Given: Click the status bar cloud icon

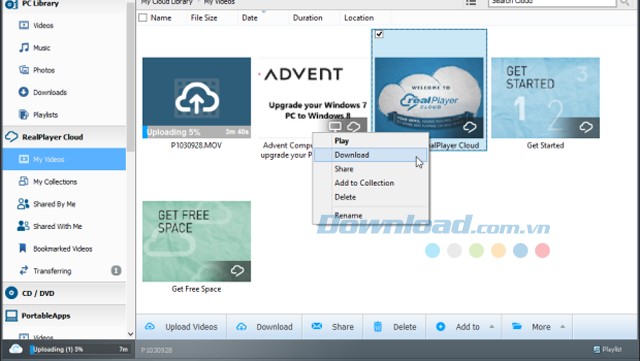Looking at the screenshot, I should [x=16, y=349].
